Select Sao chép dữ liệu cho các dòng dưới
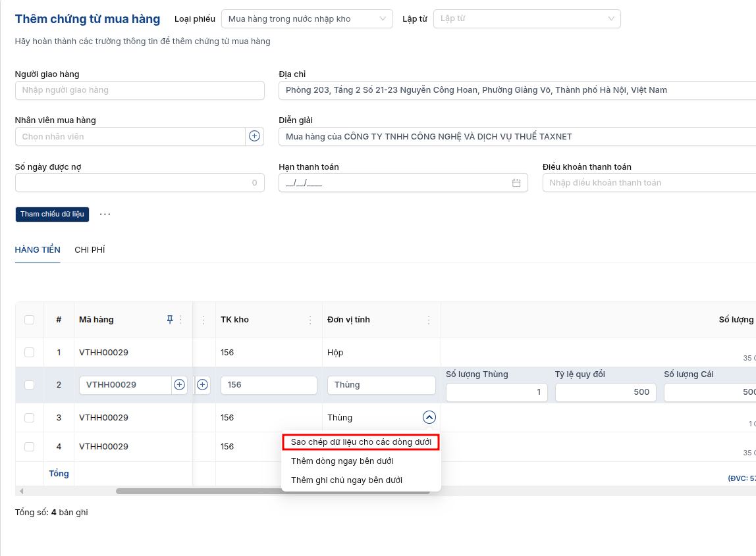The width and height of the screenshot is (756, 556). (x=361, y=442)
